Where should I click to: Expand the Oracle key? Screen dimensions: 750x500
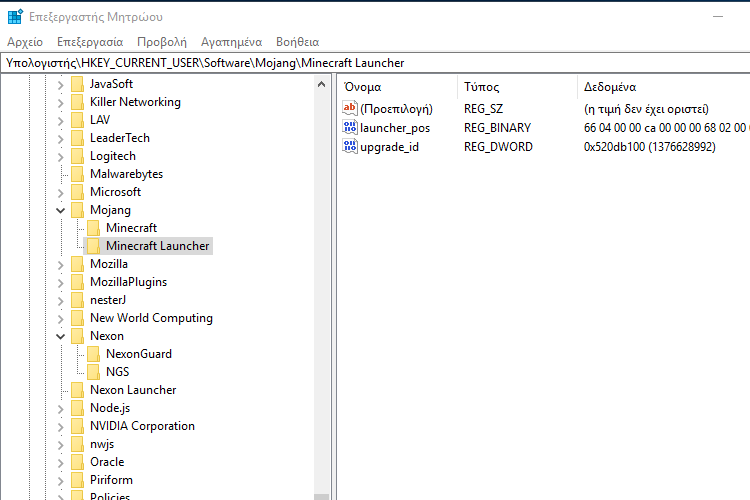(60, 463)
